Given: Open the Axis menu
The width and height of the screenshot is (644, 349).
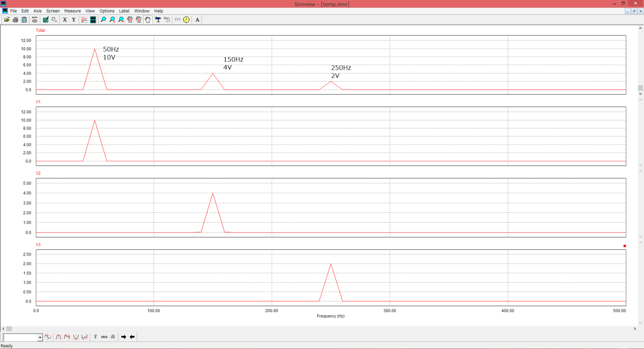Looking at the screenshot, I should pyautogui.click(x=37, y=11).
